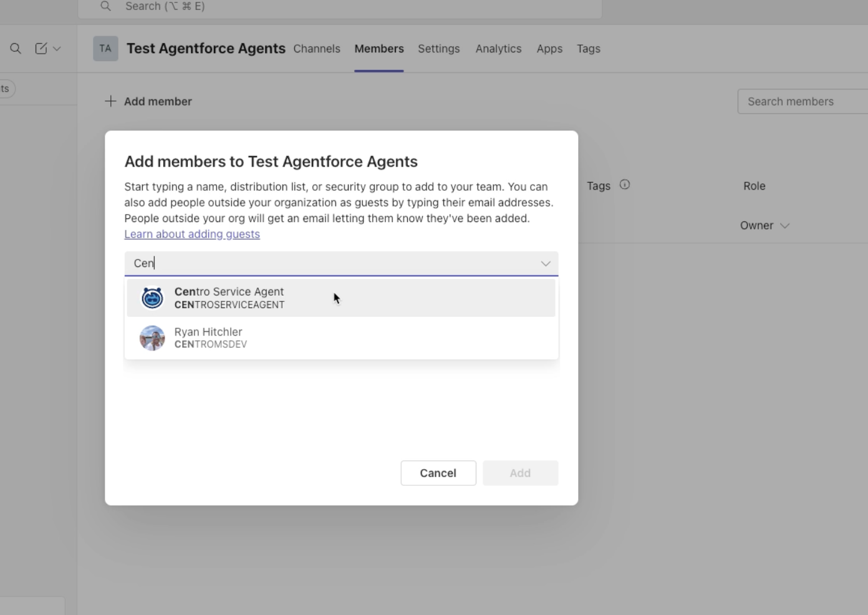The width and height of the screenshot is (868, 615).
Task: Expand the compose options chevron
Action: pyautogui.click(x=57, y=49)
